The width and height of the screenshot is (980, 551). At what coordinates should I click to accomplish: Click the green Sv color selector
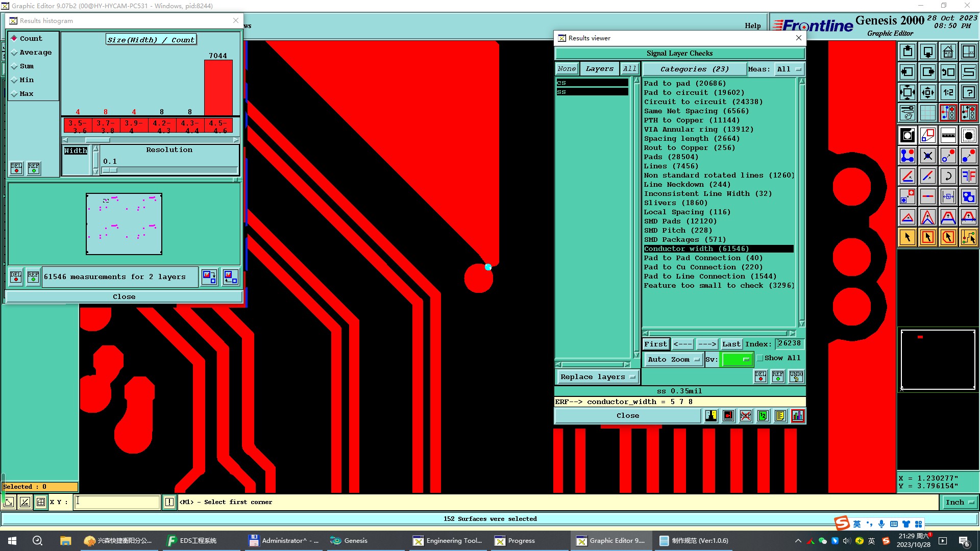pyautogui.click(x=737, y=360)
